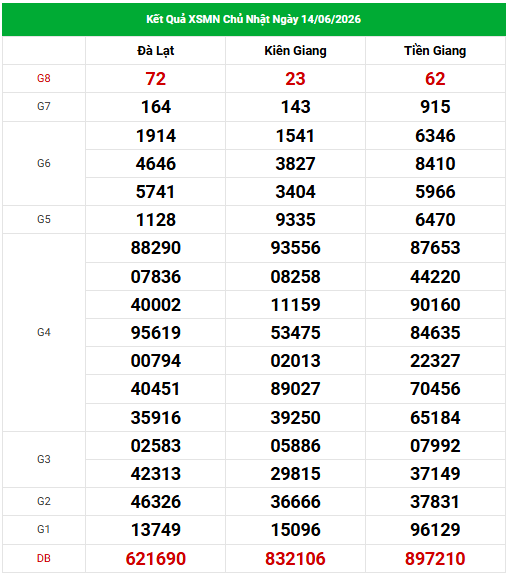Click the red G8 number 72
The image size is (510, 579).
[x=155, y=79]
